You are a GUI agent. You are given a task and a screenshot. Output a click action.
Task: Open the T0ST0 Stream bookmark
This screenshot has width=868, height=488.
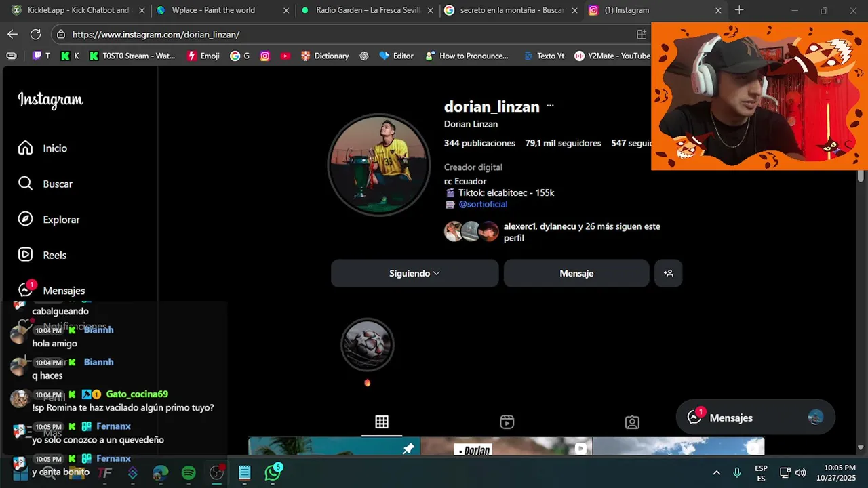click(x=132, y=56)
